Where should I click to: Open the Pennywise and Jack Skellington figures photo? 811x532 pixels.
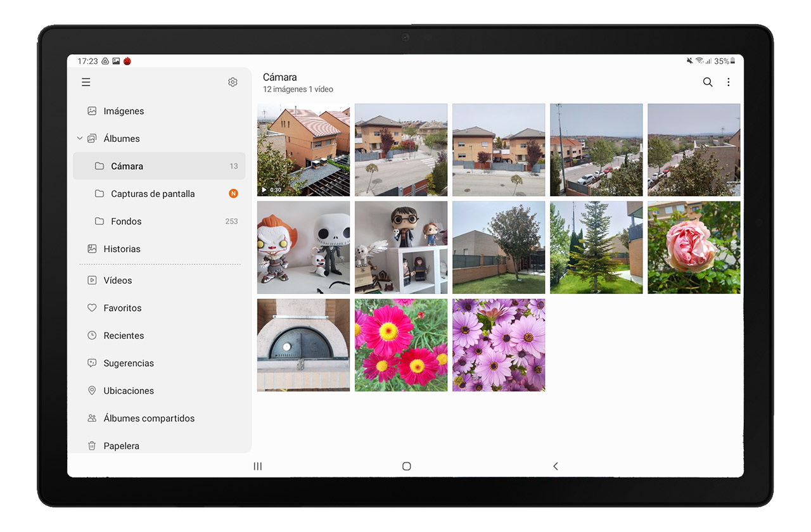(x=303, y=248)
